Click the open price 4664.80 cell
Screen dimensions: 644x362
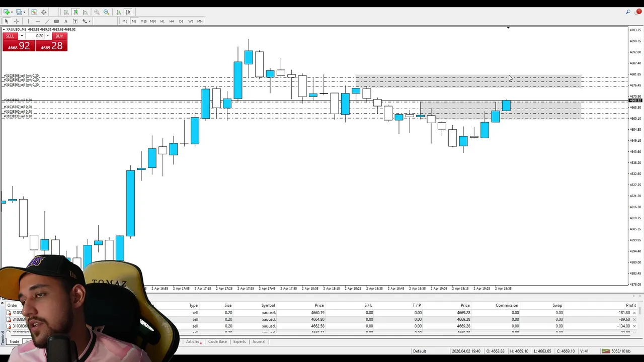[317, 319]
